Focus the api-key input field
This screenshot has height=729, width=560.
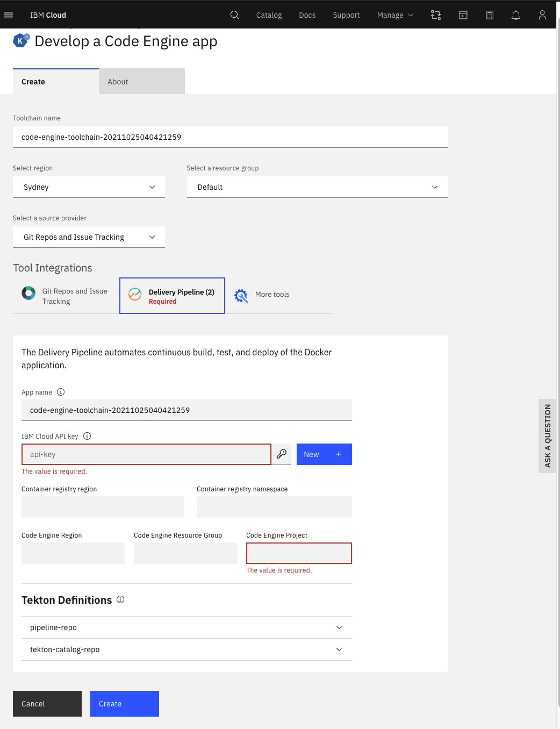pyautogui.click(x=146, y=454)
